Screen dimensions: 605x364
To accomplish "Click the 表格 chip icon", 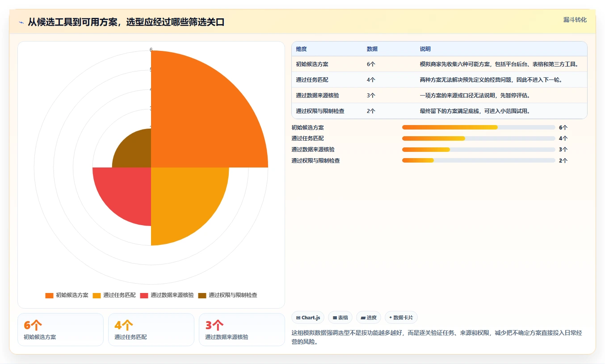I will click(335, 318).
